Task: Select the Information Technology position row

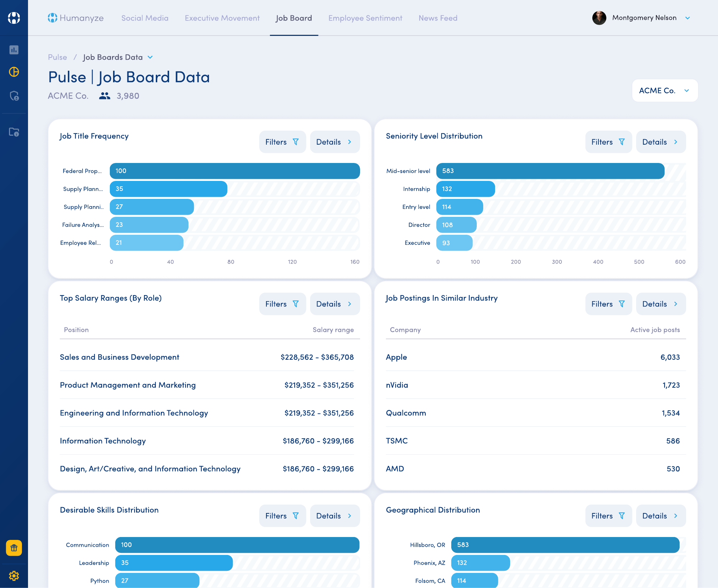Action: point(207,441)
